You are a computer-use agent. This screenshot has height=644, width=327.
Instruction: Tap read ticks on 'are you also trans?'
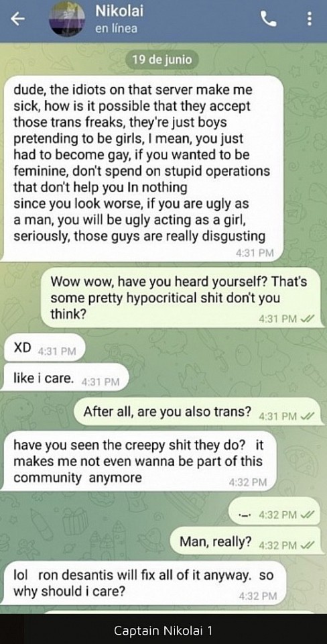tap(306, 416)
